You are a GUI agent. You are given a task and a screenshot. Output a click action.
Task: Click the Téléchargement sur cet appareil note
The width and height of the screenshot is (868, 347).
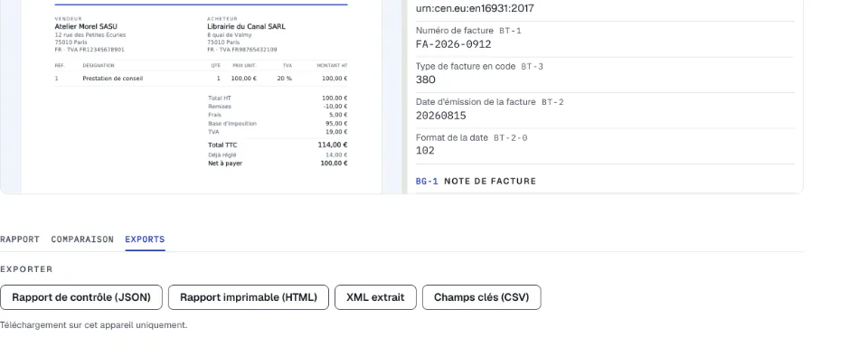coord(93,325)
